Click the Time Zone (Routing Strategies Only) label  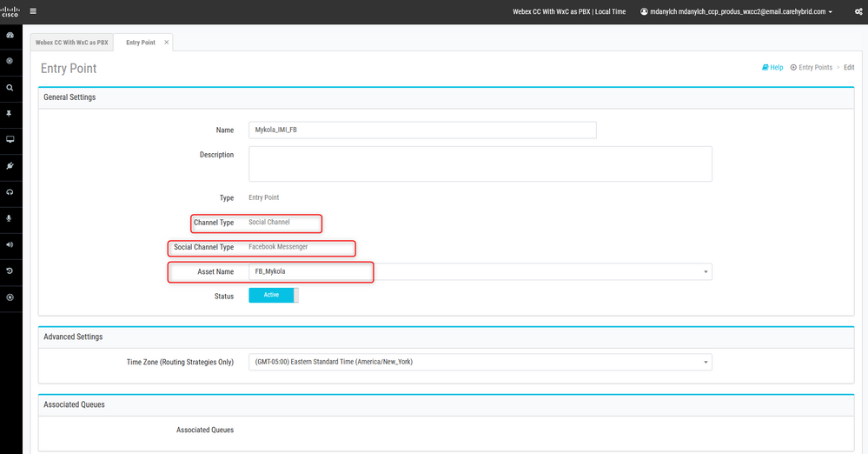pos(180,362)
